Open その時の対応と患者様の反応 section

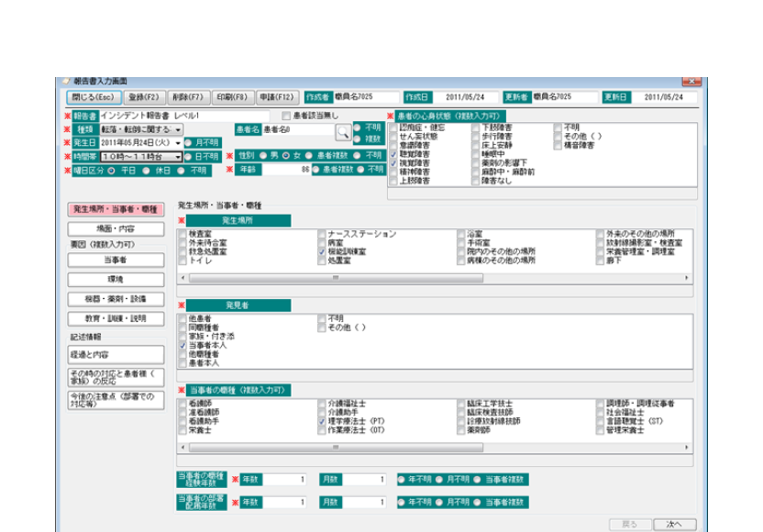[x=116, y=378]
